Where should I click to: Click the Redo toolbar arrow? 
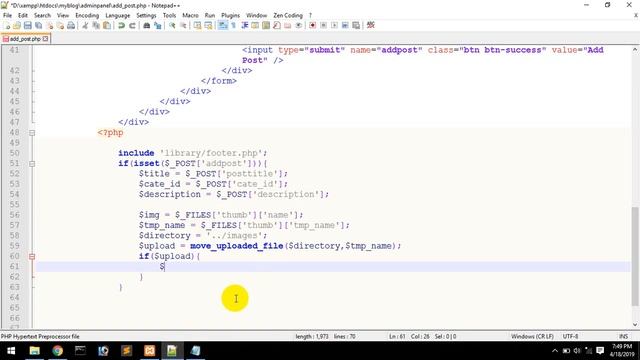tap(132, 25)
